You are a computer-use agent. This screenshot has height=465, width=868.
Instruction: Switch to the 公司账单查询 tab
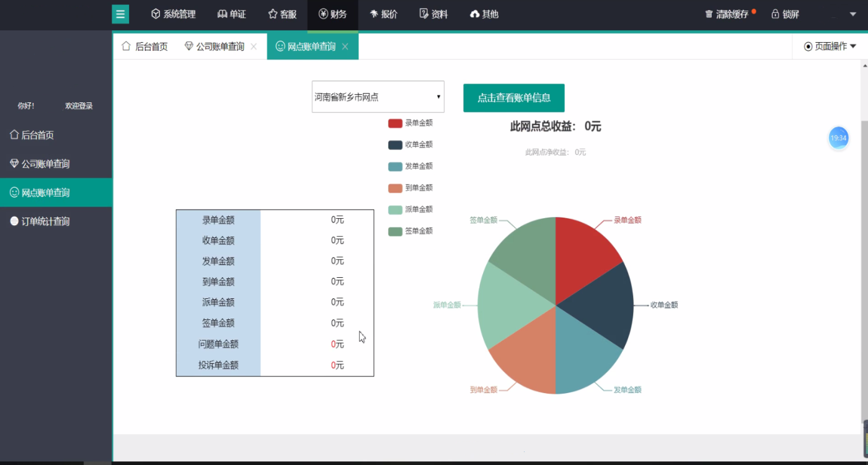point(215,46)
